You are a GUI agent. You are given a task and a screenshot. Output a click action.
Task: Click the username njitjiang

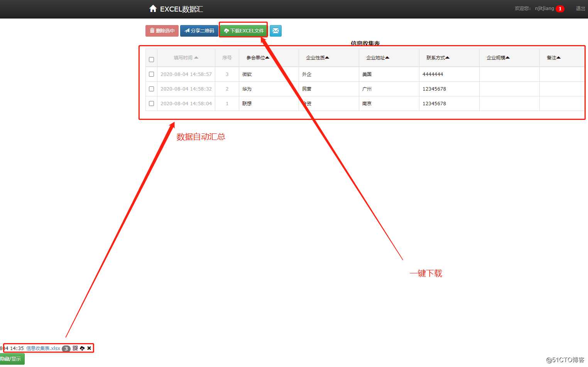click(x=544, y=8)
